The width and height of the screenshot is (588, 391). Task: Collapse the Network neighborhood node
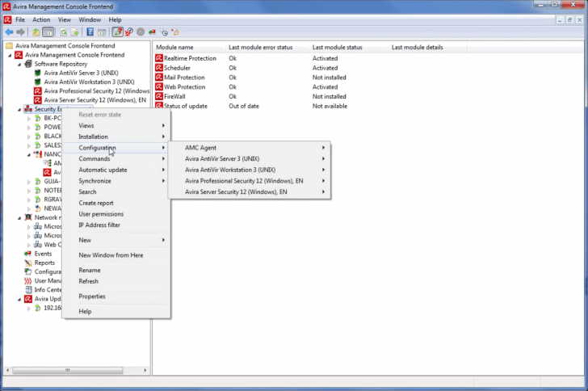(19, 217)
